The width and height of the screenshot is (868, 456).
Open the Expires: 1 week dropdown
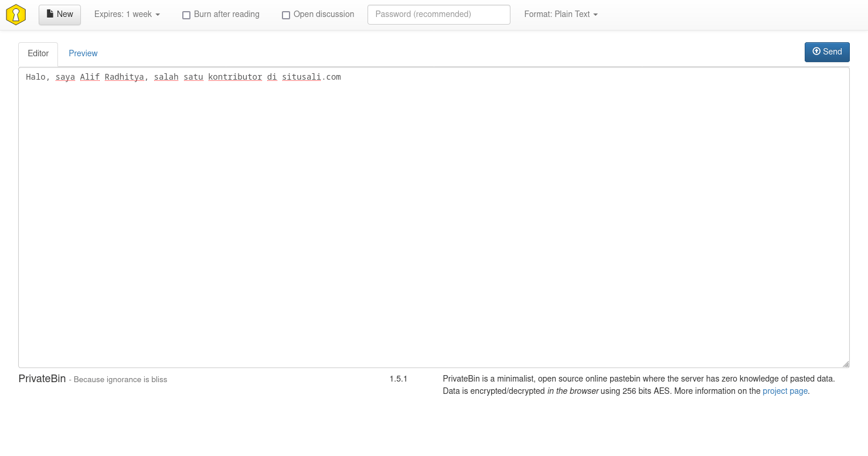127,15
